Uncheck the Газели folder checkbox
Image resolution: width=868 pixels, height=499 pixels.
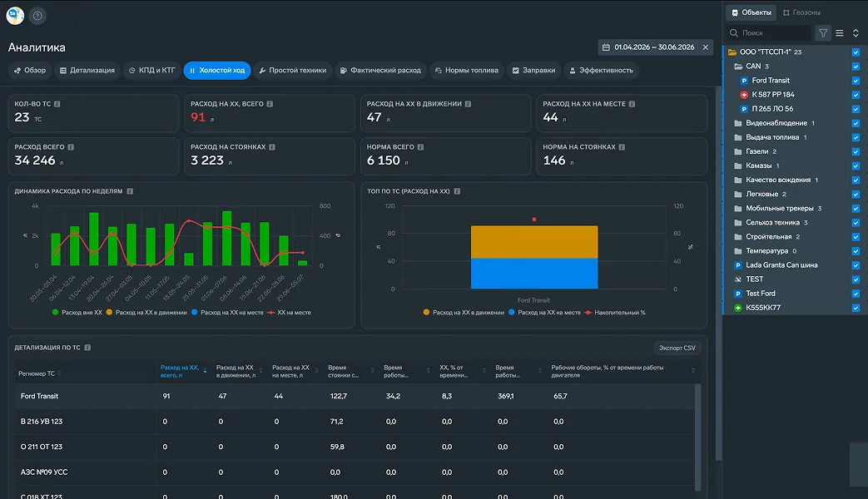856,151
